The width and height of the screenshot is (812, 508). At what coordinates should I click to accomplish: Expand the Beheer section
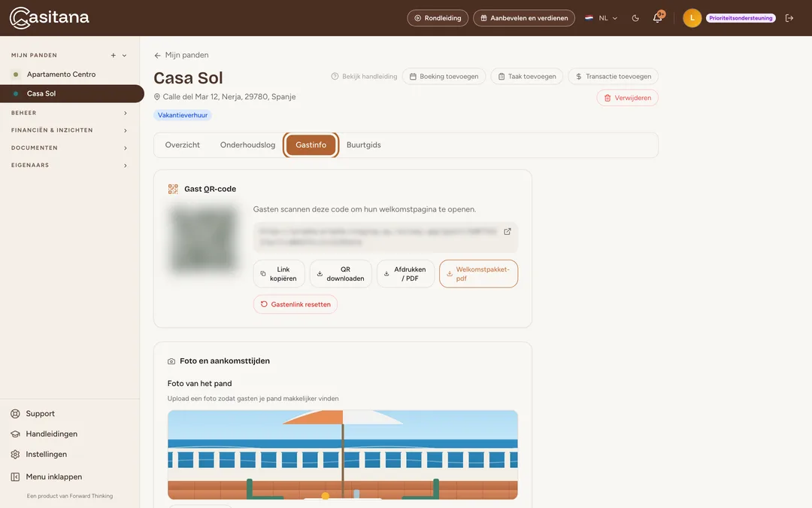click(70, 113)
